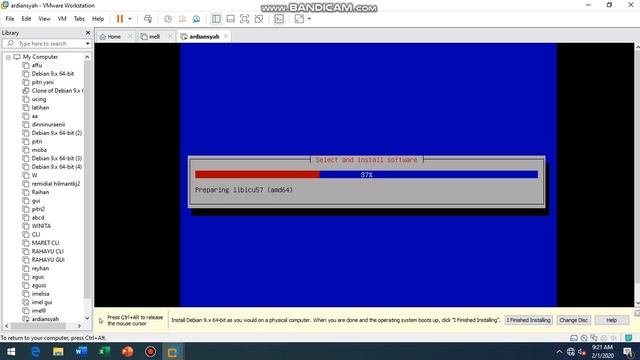
Task: Collapse the My Computer tree node
Action: 8,57
